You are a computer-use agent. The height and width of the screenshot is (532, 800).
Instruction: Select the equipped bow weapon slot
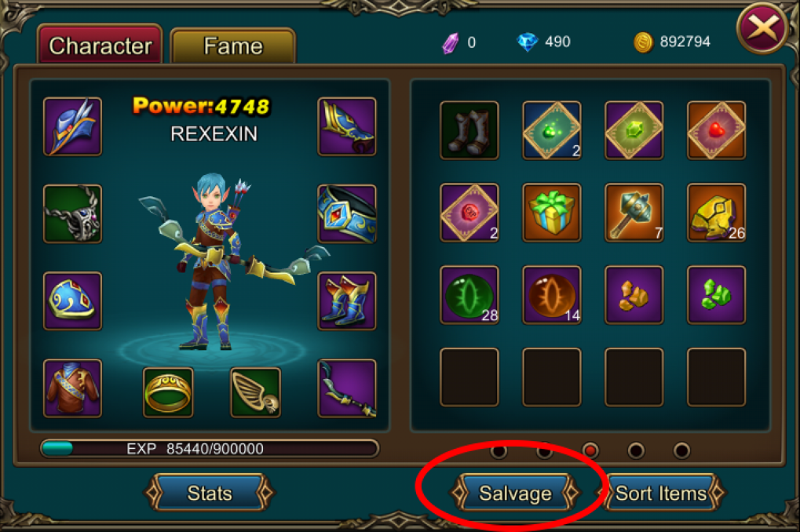[x=347, y=388]
